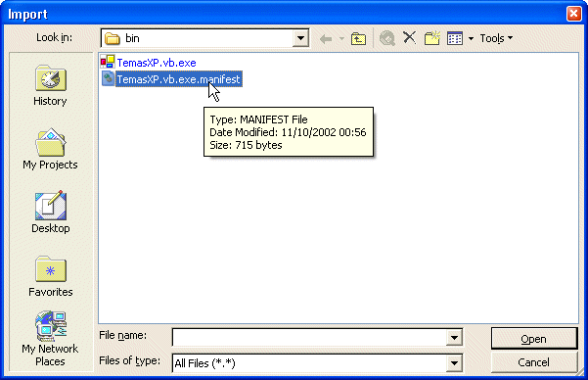Select the TemasXP.vb.exe.manifest file
The height and width of the screenshot is (380, 588).
[x=178, y=79]
